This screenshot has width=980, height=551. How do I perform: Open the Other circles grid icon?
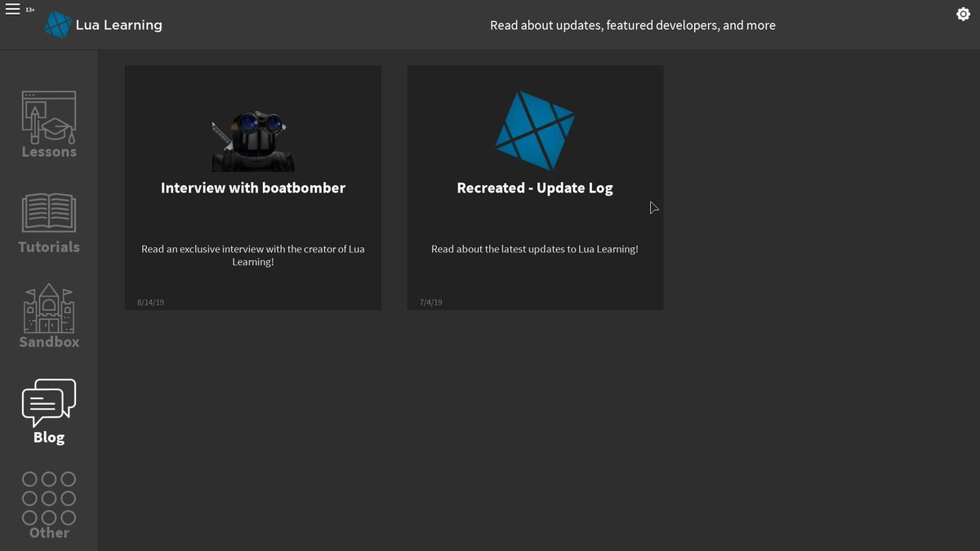click(x=49, y=498)
